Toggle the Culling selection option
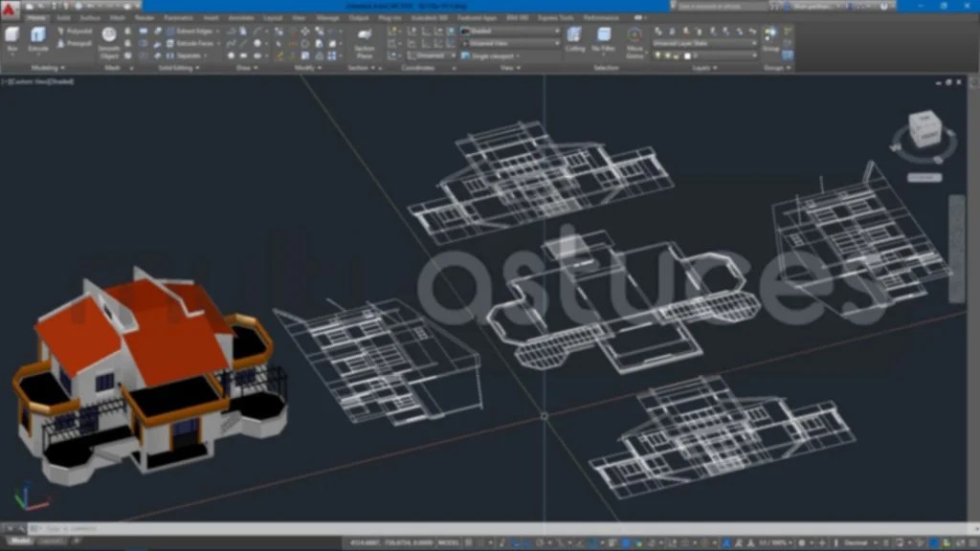 pyautogui.click(x=574, y=38)
